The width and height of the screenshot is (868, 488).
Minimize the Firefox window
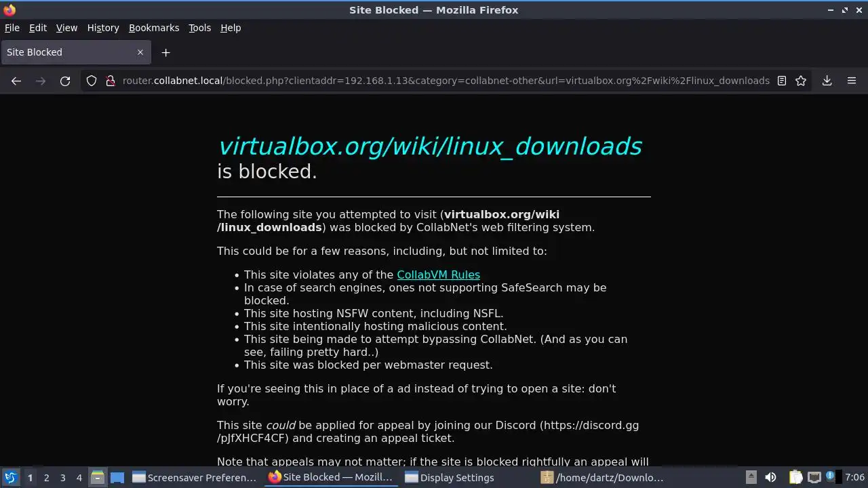tap(831, 10)
